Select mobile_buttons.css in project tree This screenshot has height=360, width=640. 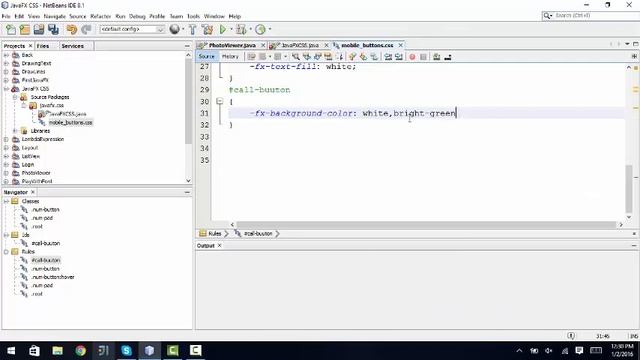(71, 122)
